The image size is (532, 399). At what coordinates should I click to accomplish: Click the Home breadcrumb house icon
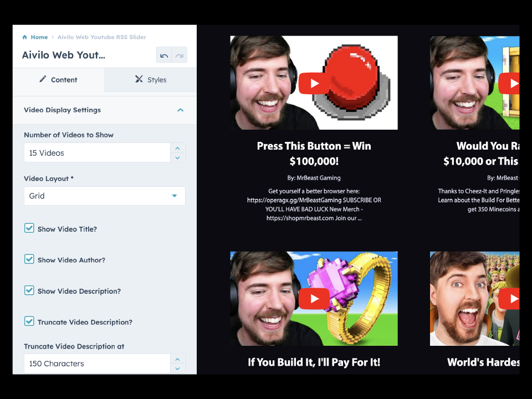pos(24,37)
